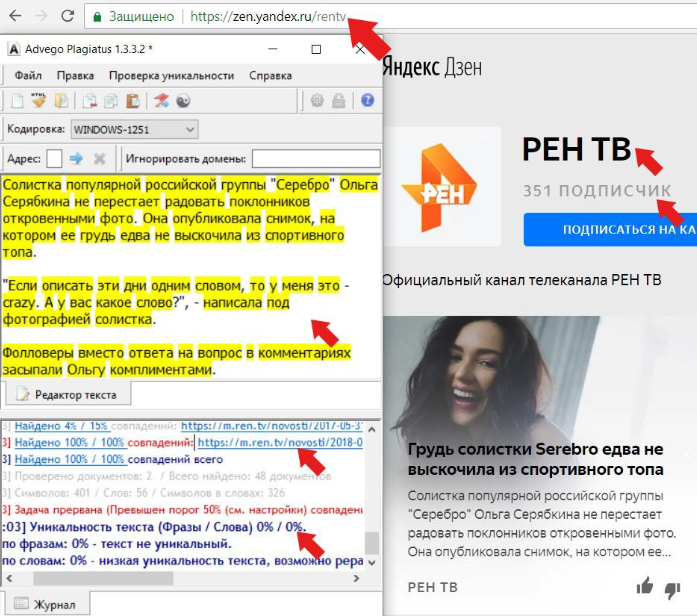The image size is (697, 616).
Task: Click the '351 ПОДПИСЧИК' subscriber count
Action: [597, 191]
